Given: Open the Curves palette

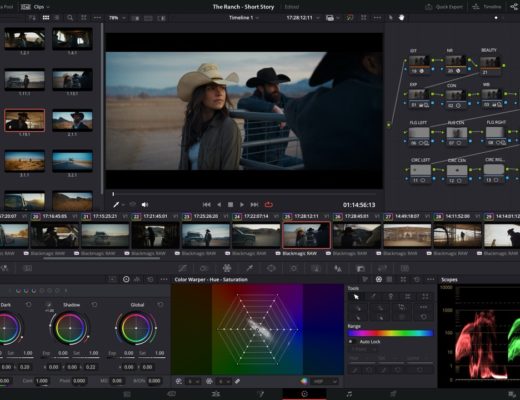Looking at the screenshot, I should [x=183, y=268].
